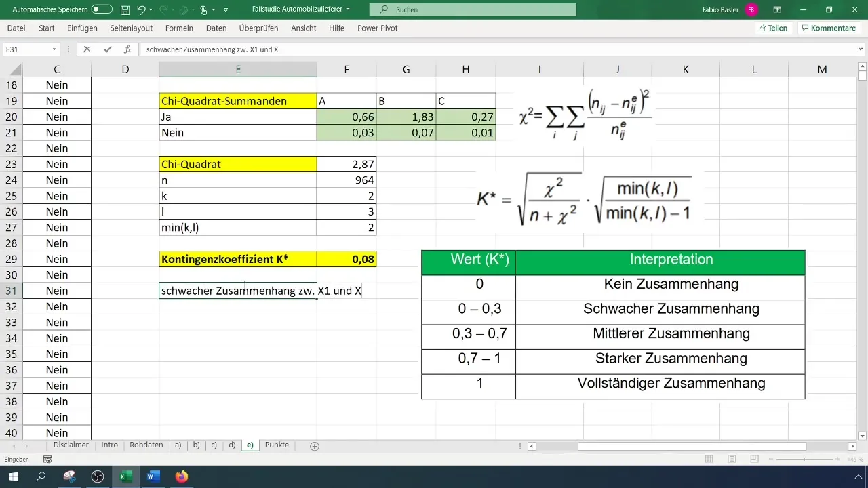Open the Formeln ribbon tab
Viewport: 868px width, 488px height.
point(179,28)
